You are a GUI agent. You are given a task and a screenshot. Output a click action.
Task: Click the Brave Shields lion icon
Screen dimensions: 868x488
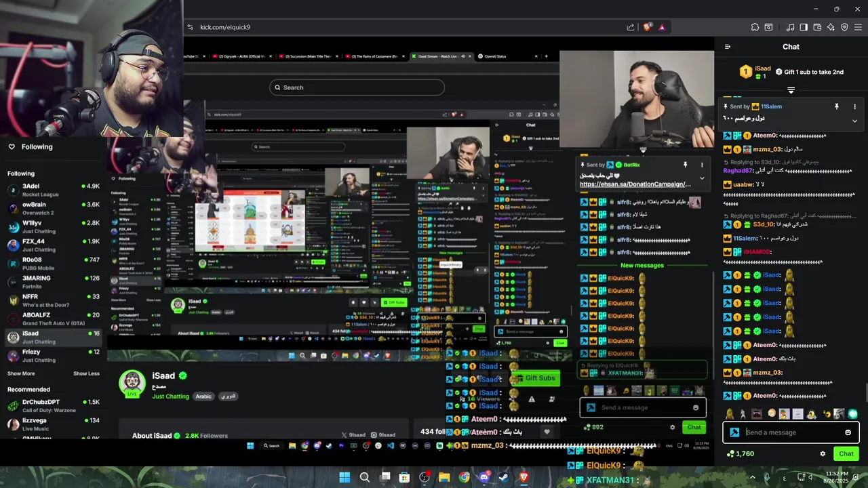(x=648, y=27)
